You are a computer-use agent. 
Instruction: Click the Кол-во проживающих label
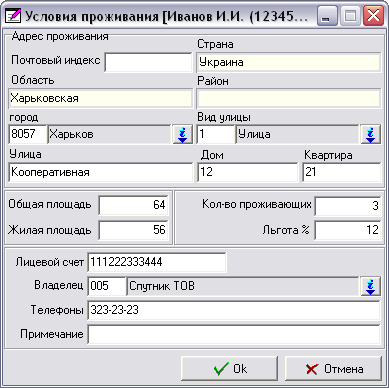tap(257, 205)
